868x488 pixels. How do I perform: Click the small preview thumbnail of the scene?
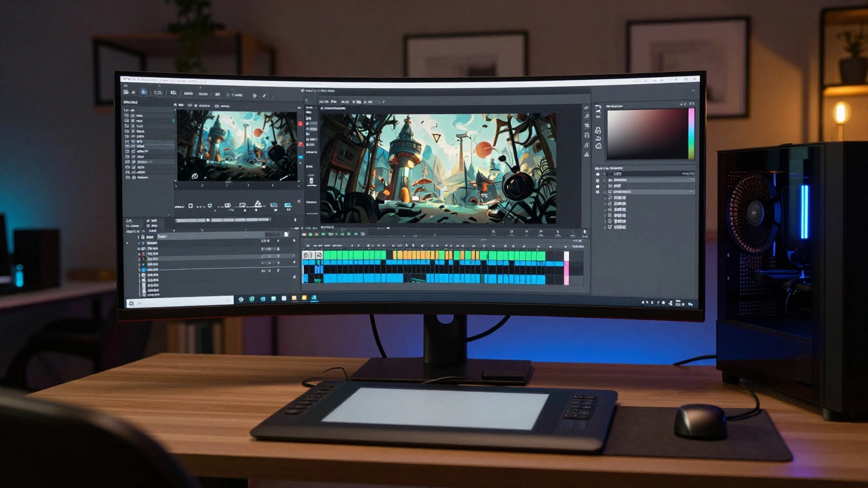237,145
